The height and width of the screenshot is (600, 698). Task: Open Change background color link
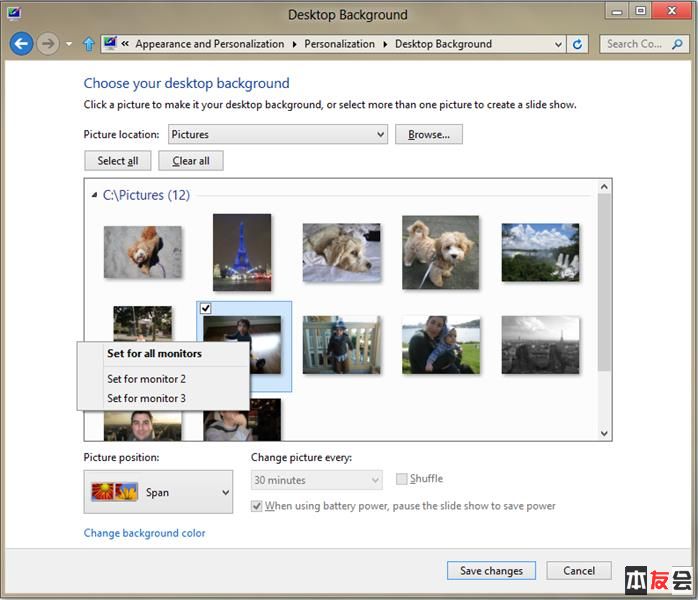tap(144, 533)
